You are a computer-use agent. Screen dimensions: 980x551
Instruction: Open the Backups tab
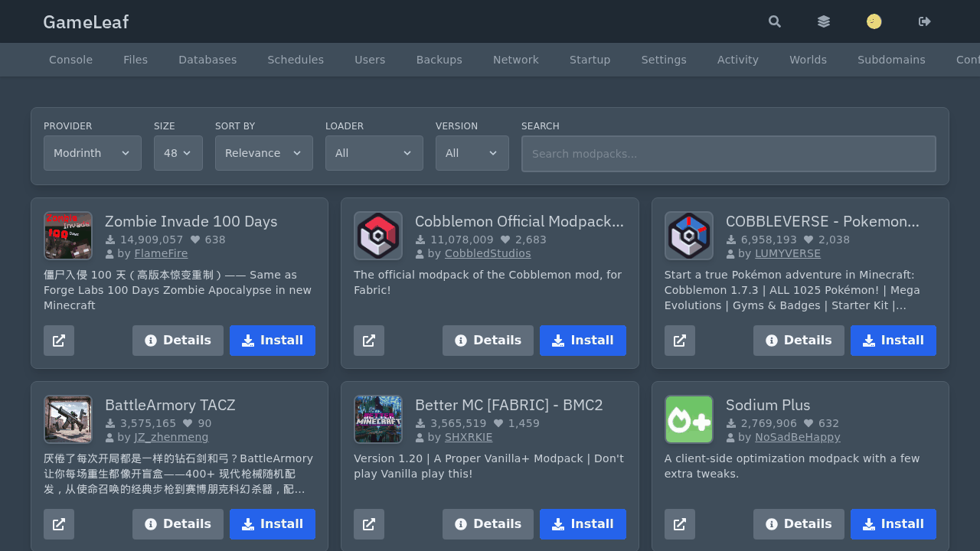point(439,60)
